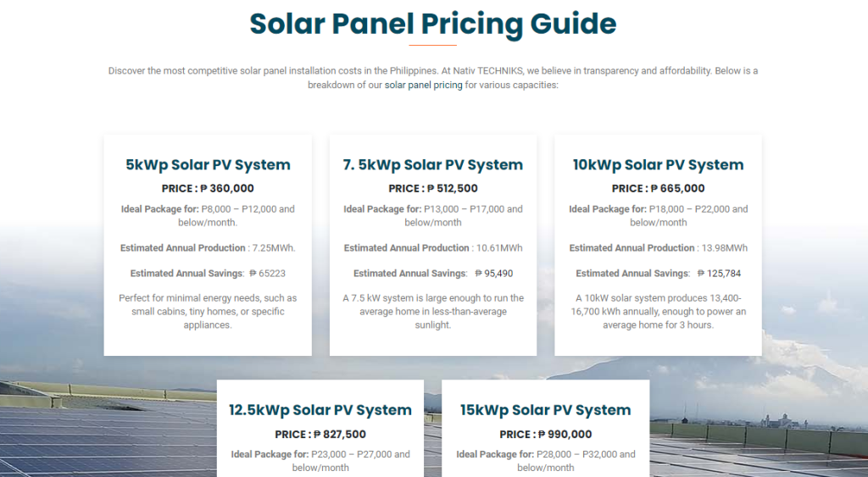Click the ₱827,500 price line

coord(320,435)
